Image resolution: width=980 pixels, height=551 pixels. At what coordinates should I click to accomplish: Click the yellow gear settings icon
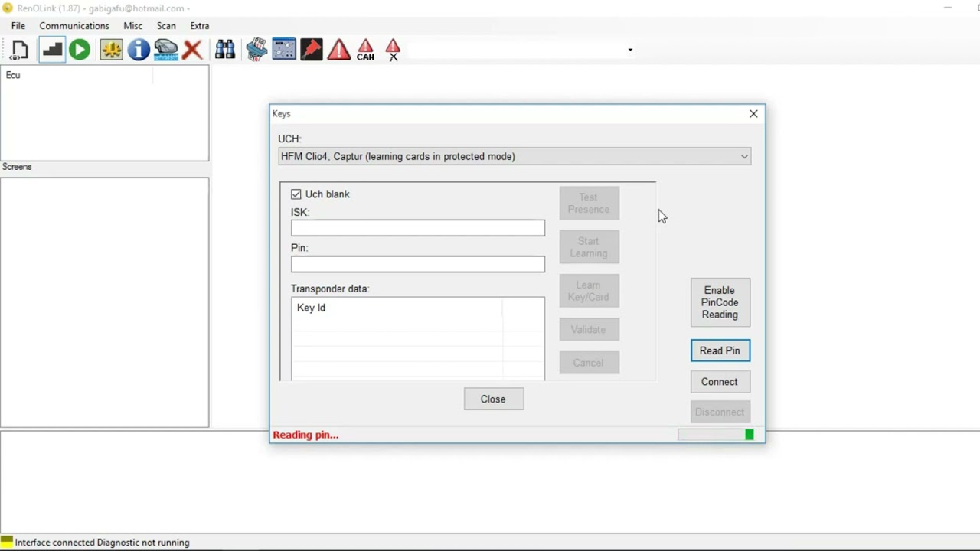pyautogui.click(x=111, y=51)
